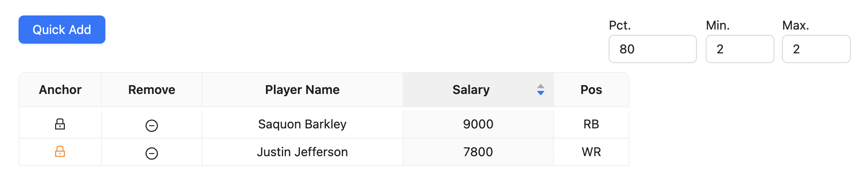Focus the Max. input field

[x=816, y=49]
